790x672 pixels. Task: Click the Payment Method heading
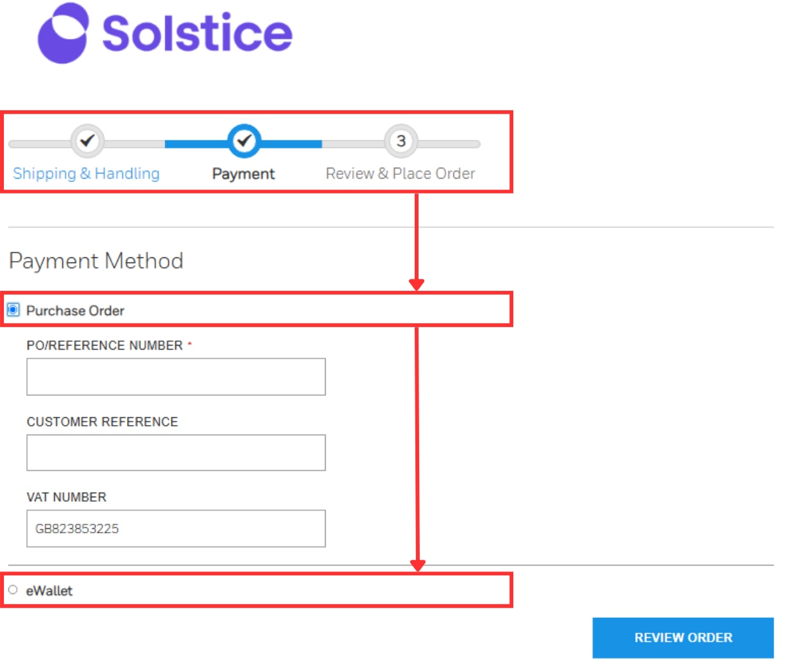tap(96, 261)
